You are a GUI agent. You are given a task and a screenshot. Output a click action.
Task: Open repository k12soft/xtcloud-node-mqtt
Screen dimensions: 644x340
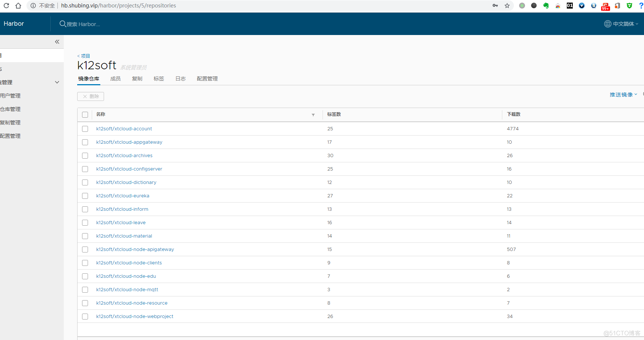pos(127,290)
